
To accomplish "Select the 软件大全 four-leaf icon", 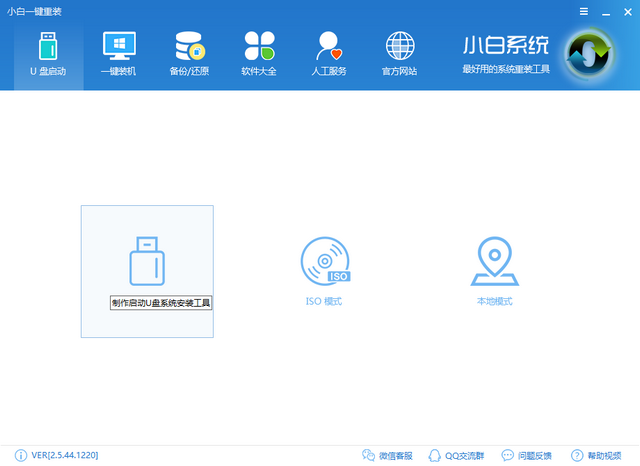I will click(x=259, y=46).
